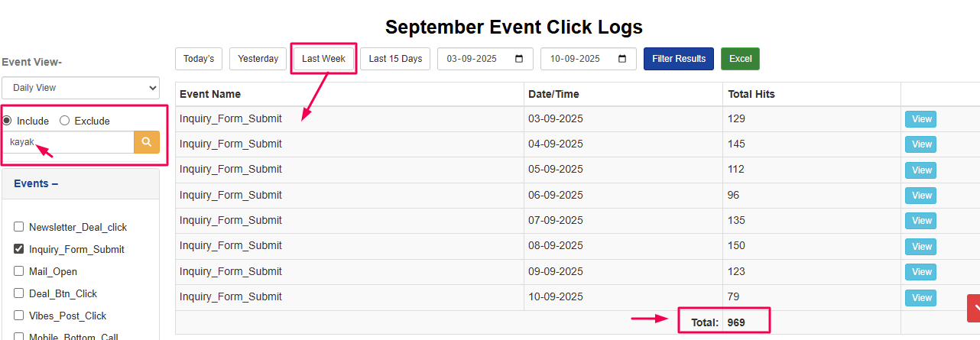
Task: Expand the Daily View dropdown
Action: (80, 88)
